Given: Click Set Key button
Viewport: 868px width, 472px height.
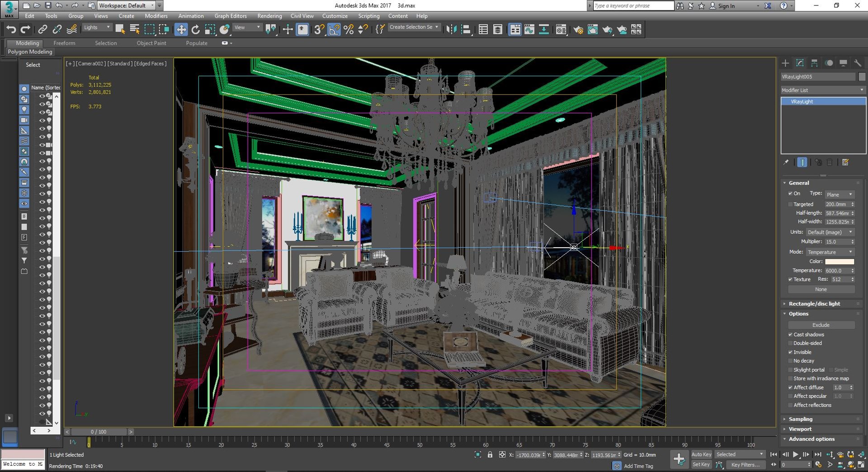Looking at the screenshot, I should click(701, 464).
